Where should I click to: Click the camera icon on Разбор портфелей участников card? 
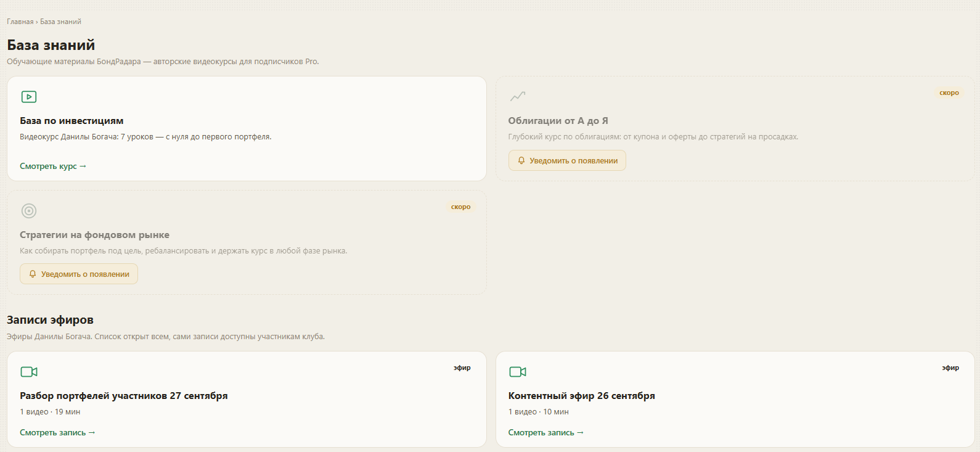(x=29, y=372)
